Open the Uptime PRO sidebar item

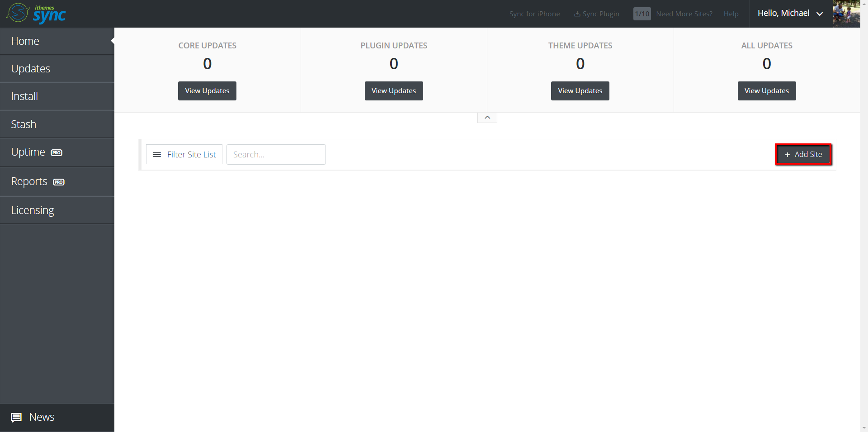57,152
